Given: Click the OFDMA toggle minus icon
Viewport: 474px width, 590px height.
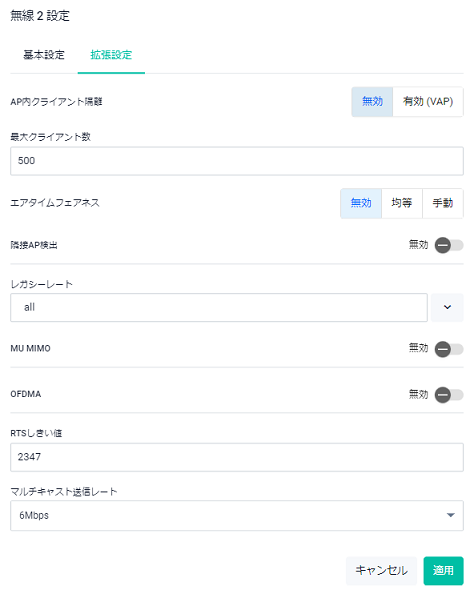Looking at the screenshot, I should point(443,395).
